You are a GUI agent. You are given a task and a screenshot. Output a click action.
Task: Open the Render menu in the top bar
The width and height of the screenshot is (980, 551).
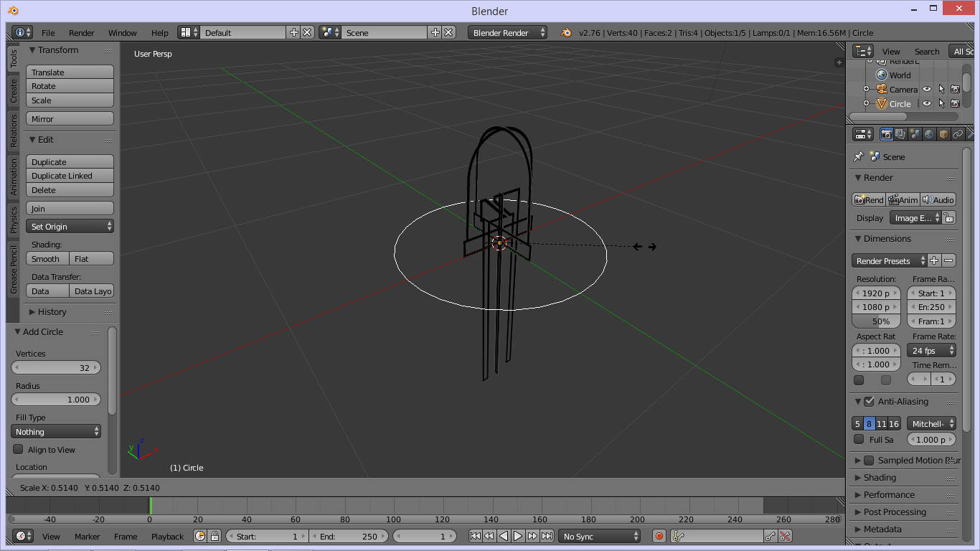coord(81,32)
